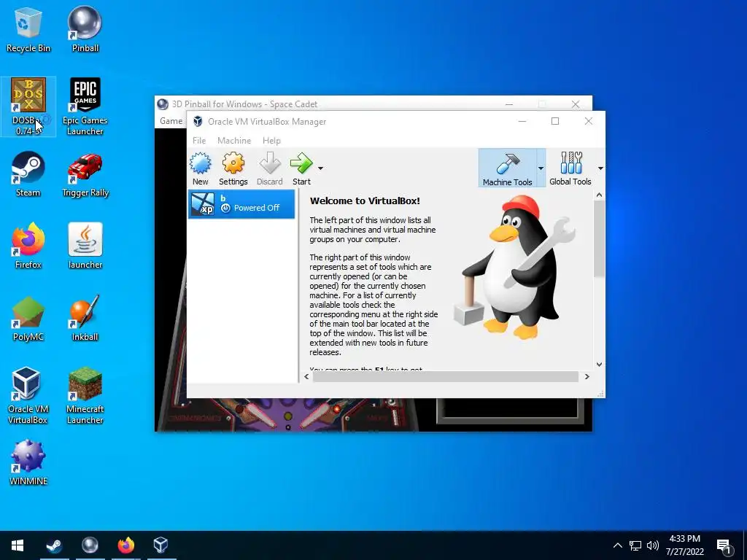
Task: Click the vertical scrollbar down arrow
Action: pyautogui.click(x=600, y=365)
